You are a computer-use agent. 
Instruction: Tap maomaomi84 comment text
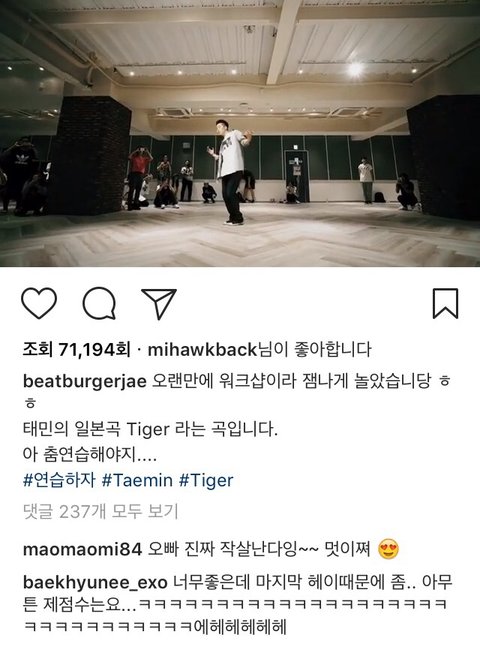(x=259, y=550)
